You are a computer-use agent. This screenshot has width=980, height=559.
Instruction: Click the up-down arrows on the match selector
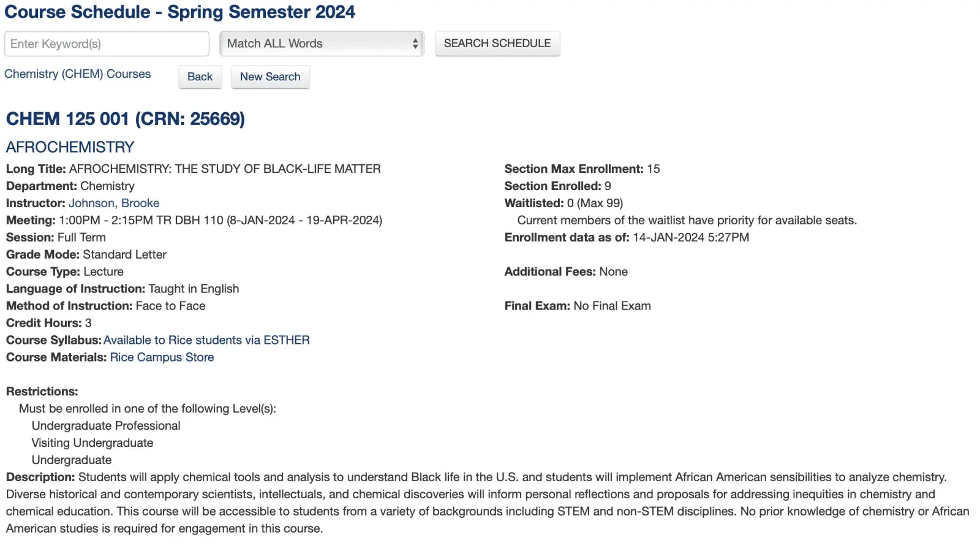tap(415, 44)
